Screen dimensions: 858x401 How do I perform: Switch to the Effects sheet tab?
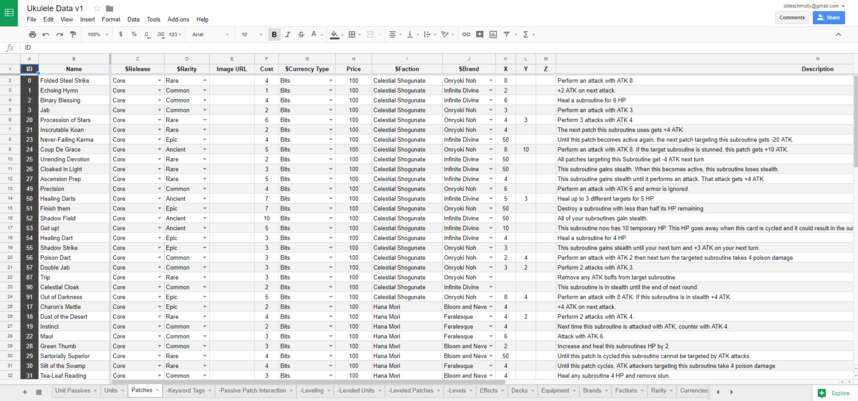tap(491, 391)
